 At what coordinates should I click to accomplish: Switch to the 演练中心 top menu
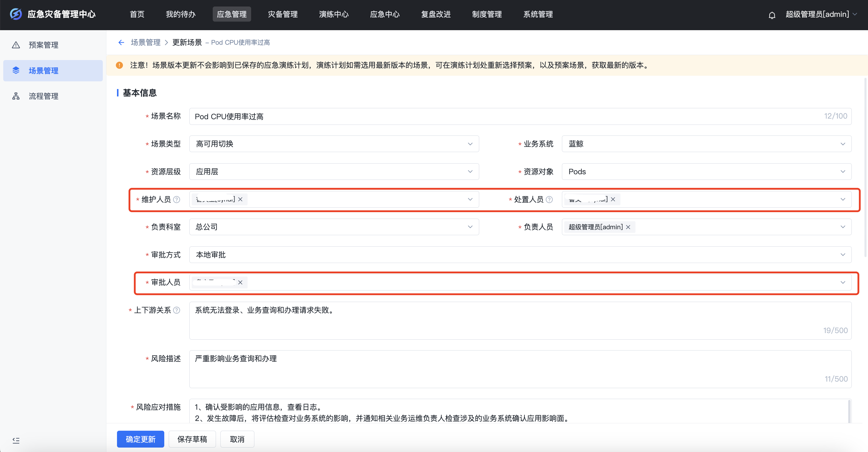334,14
